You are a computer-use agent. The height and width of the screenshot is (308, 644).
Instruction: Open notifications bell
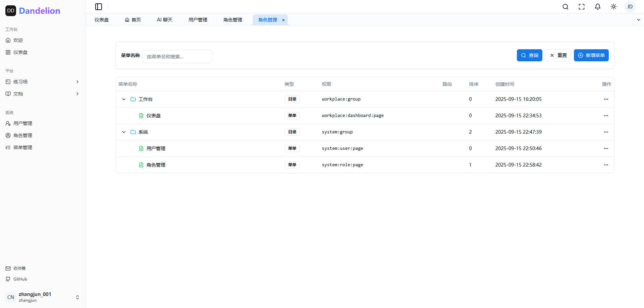coord(598,7)
